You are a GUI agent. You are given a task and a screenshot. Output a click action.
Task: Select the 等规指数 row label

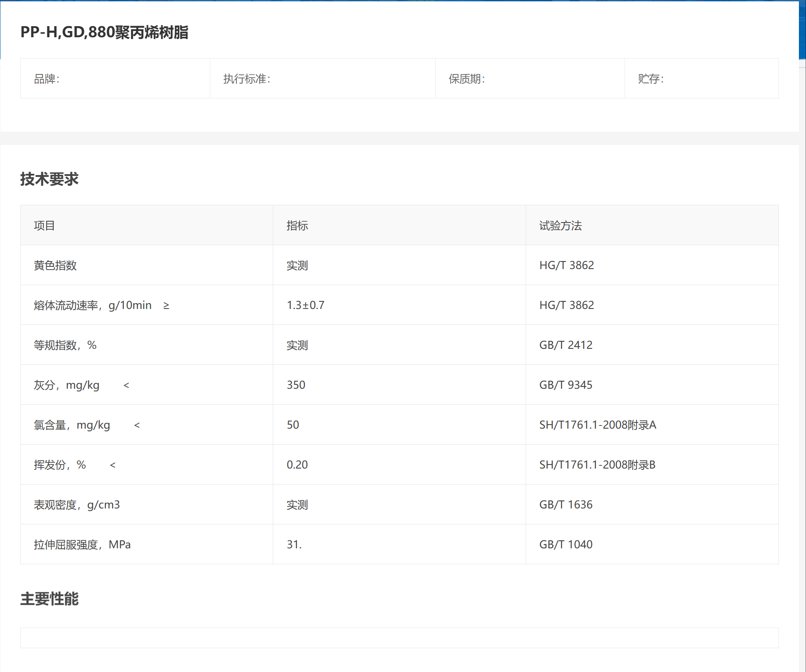click(65, 345)
